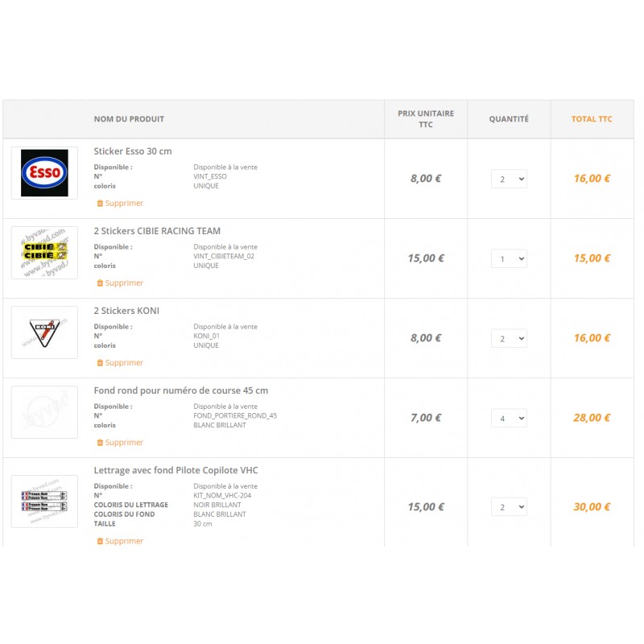Open quantity dropdown for CIBIE RACING TEAM
The width and height of the screenshot is (644, 644).
pos(509,258)
